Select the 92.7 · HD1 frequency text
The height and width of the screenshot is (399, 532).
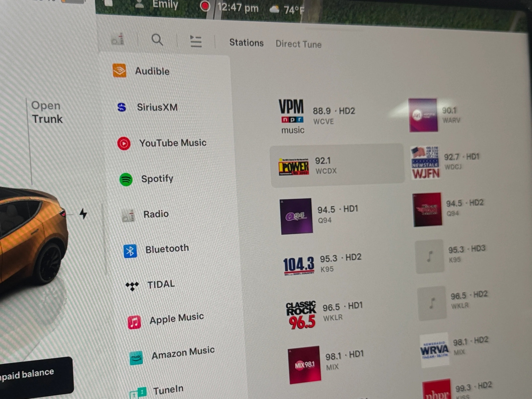pos(462,157)
